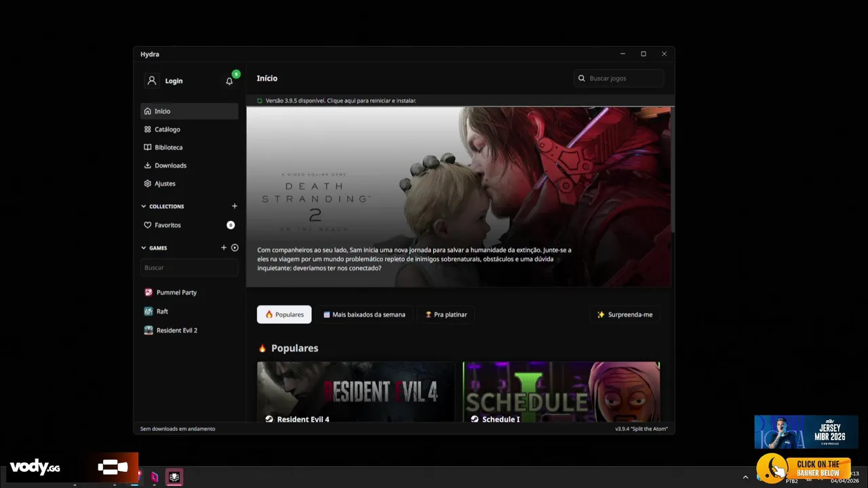The image size is (868, 488).
Task: Open Resident Evil 2 in games list
Action: tap(189, 330)
